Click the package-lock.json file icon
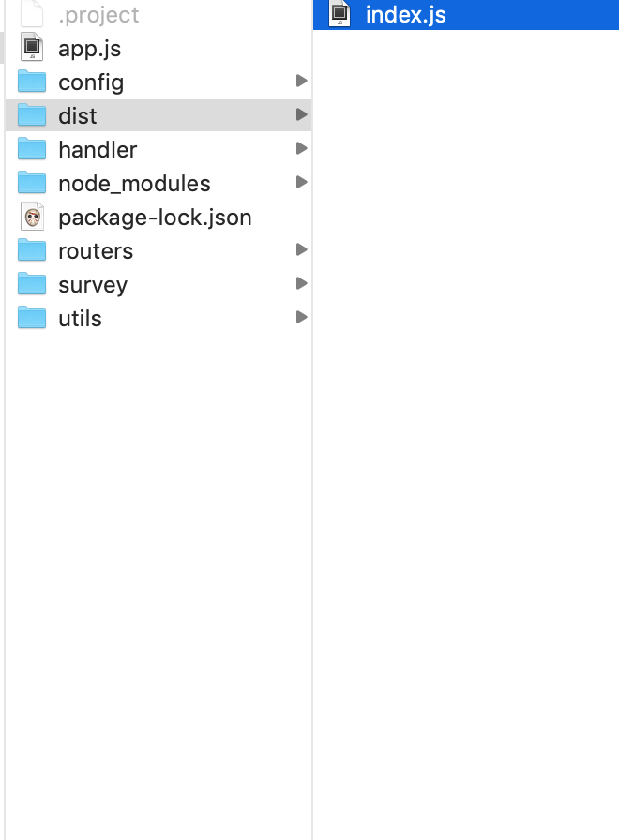Viewport: 619px width, 840px height. click(32, 217)
